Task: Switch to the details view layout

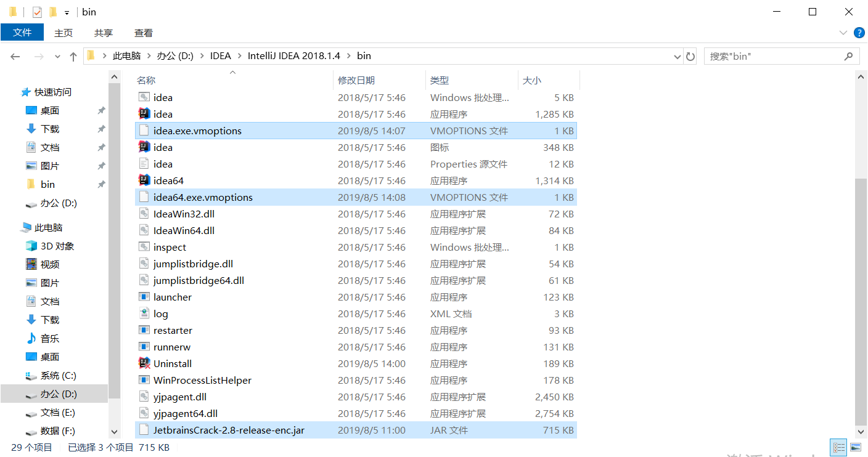Action: coord(839,447)
